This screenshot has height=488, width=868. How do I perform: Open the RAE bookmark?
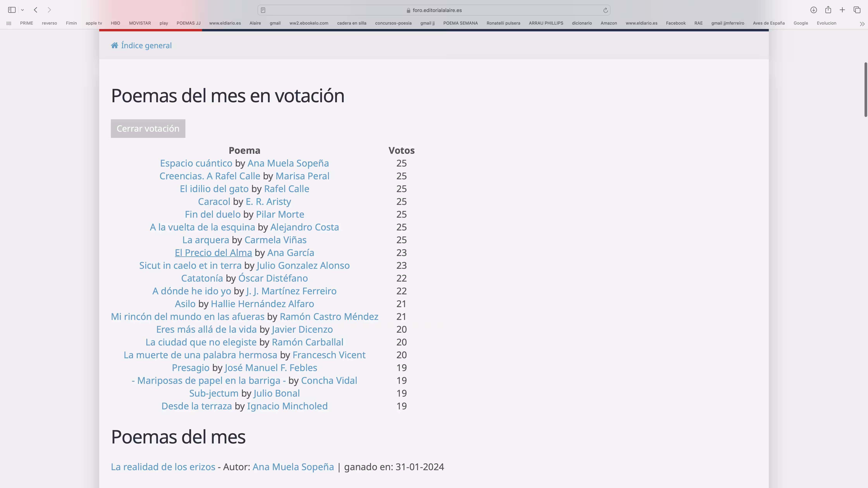click(698, 23)
